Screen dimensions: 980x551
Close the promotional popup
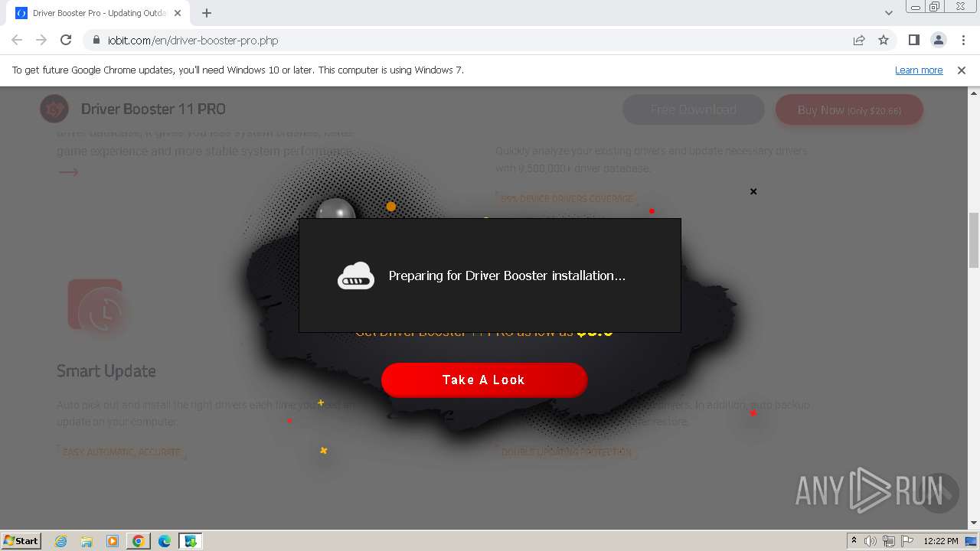coord(753,191)
